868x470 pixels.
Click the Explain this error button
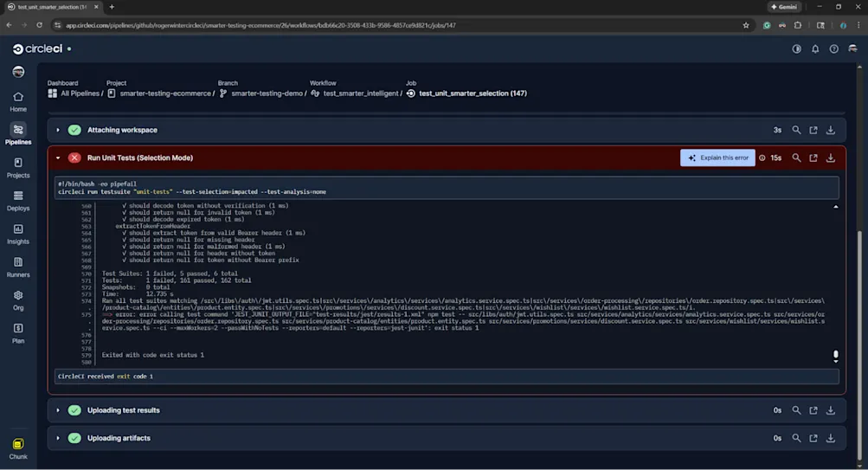coord(717,158)
